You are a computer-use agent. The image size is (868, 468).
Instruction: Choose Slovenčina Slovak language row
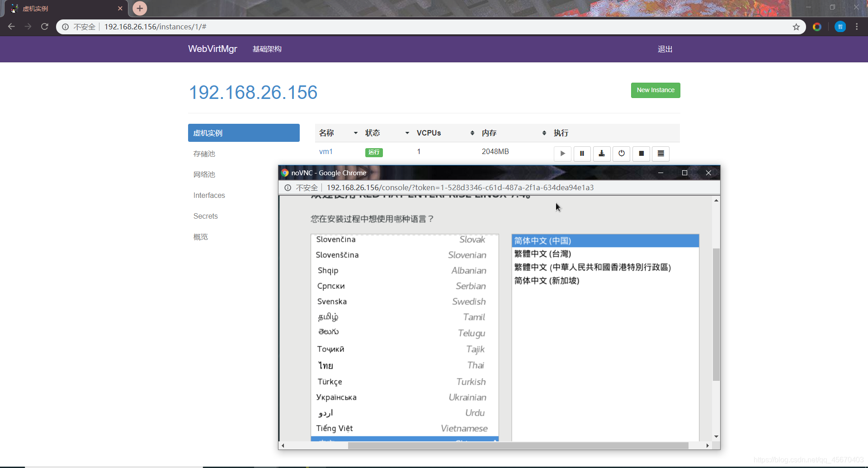pos(405,239)
